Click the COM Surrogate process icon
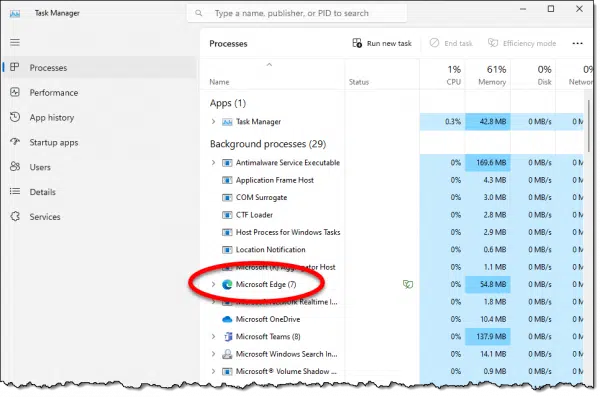 point(227,198)
